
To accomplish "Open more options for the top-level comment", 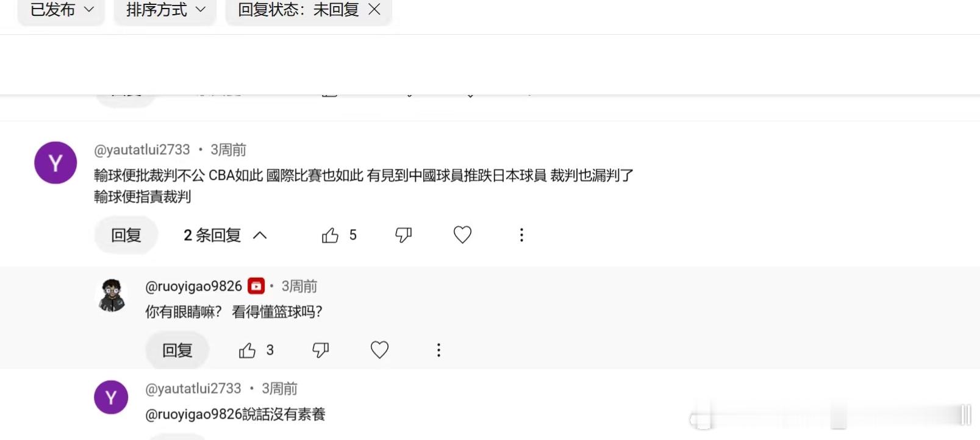I will [x=521, y=235].
